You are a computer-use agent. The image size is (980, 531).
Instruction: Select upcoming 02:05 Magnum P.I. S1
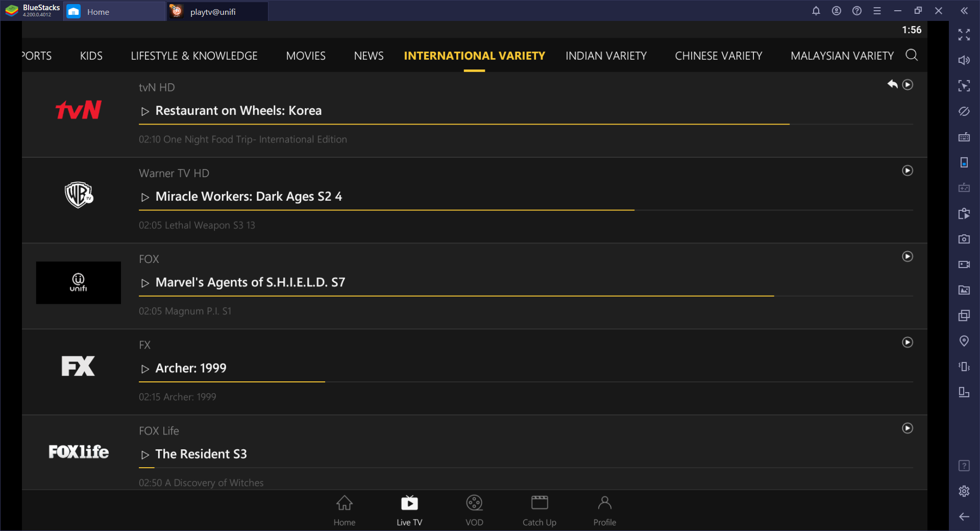(x=185, y=311)
